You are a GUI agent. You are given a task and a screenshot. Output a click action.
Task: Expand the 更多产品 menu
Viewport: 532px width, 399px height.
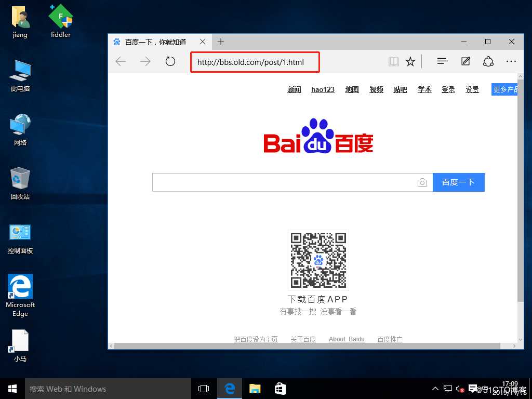click(504, 89)
